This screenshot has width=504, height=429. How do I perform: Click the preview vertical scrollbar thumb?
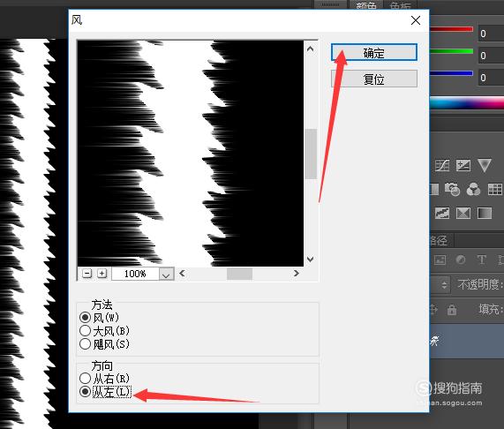point(311,154)
